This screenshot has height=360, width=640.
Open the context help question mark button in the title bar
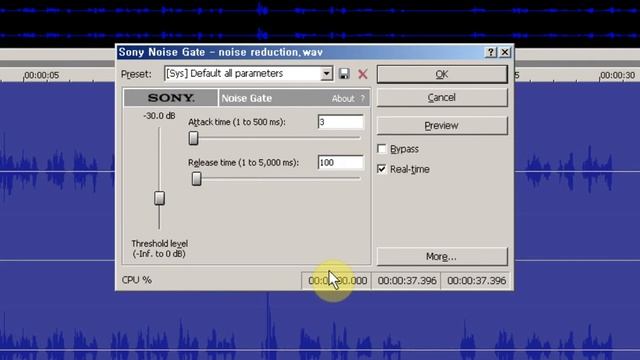491,52
